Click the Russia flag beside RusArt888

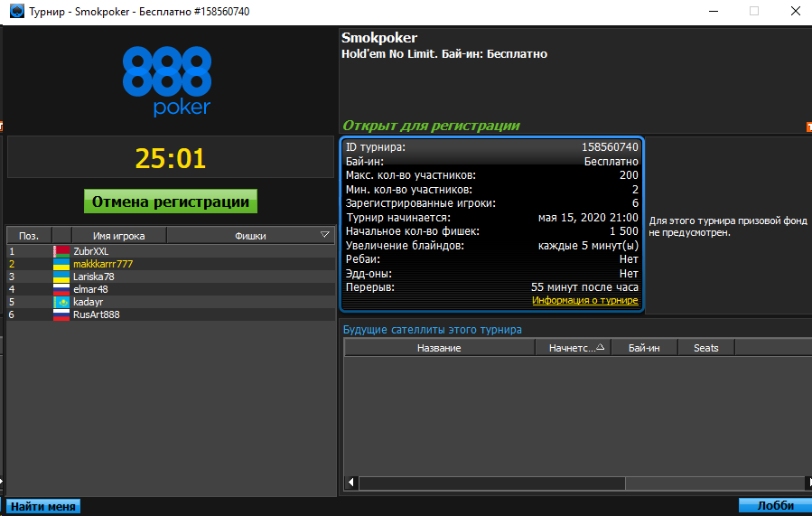61,314
